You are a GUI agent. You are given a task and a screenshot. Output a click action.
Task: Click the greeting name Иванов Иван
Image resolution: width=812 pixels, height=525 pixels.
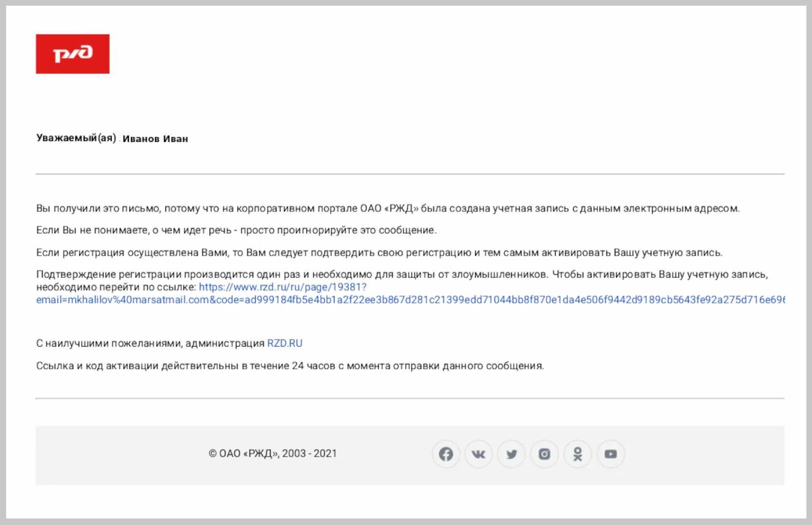pyautogui.click(x=155, y=139)
